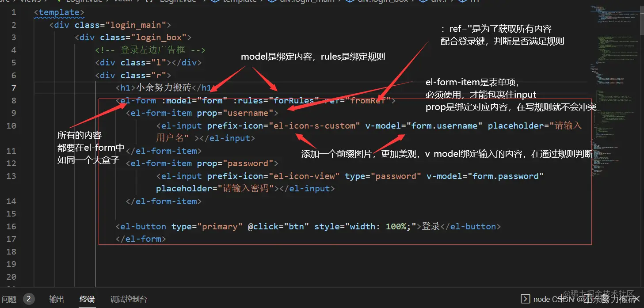Viewport: 644px width, 308px height.
Task: Click the class="r" div line
Action: tap(133, 75)
